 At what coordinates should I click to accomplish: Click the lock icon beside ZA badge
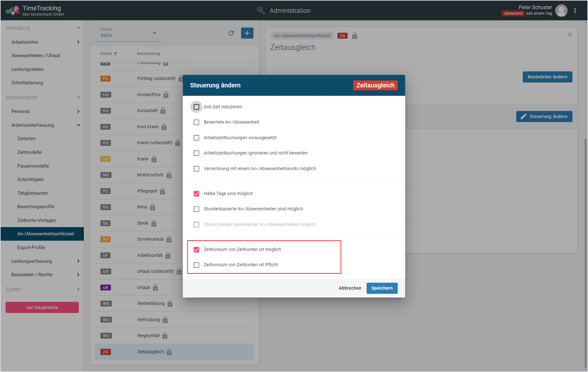coord(354,36)
